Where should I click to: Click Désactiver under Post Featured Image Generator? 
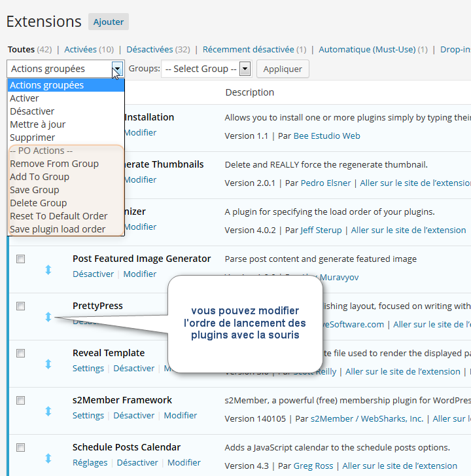[93, 274]
